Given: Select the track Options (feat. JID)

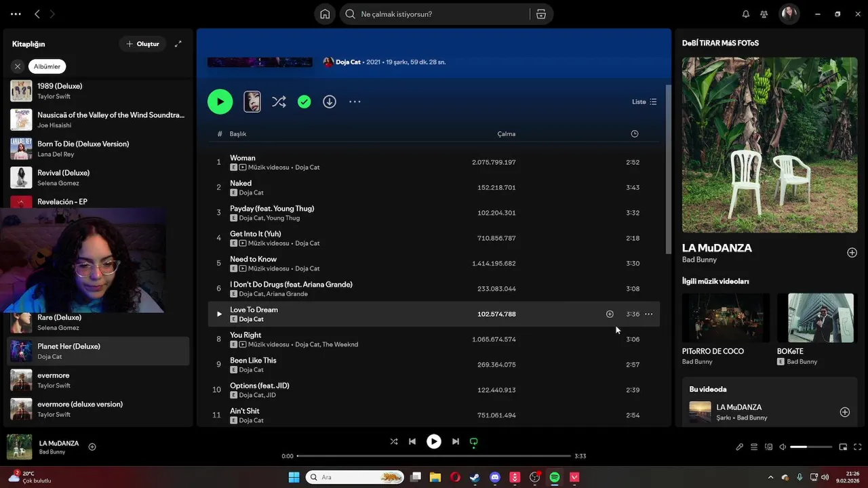Looking at the screenshot, I should pyautogui.click(x=433, y=390).
